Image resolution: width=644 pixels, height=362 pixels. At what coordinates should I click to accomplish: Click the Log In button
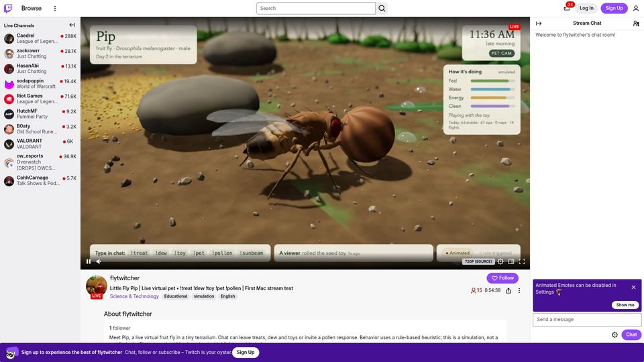pyautogui.click(x=586, y=8)
